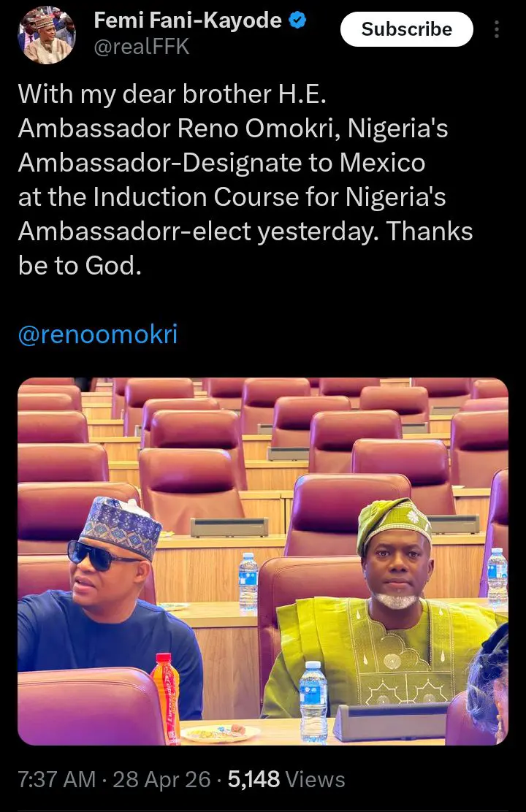Click the 7:37 AM timestamp
The width and height of the screenshot is (526, 812).
pos(56,779)
